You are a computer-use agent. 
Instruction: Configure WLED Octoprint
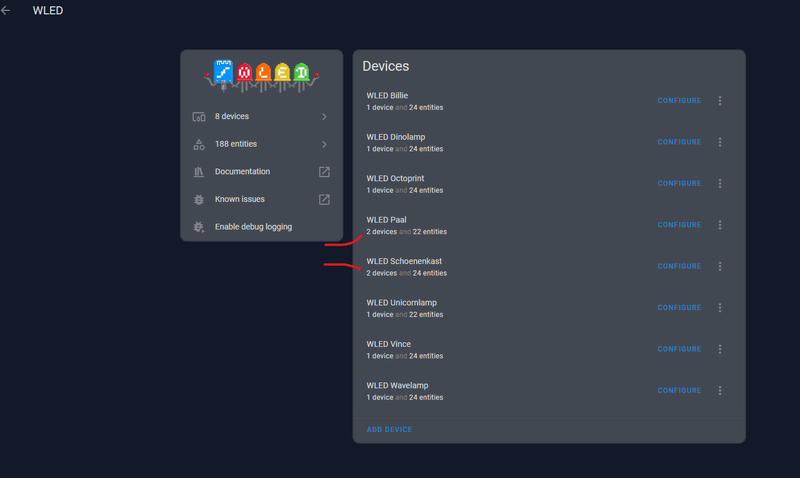pyautogui.click(x=679, y=183)
